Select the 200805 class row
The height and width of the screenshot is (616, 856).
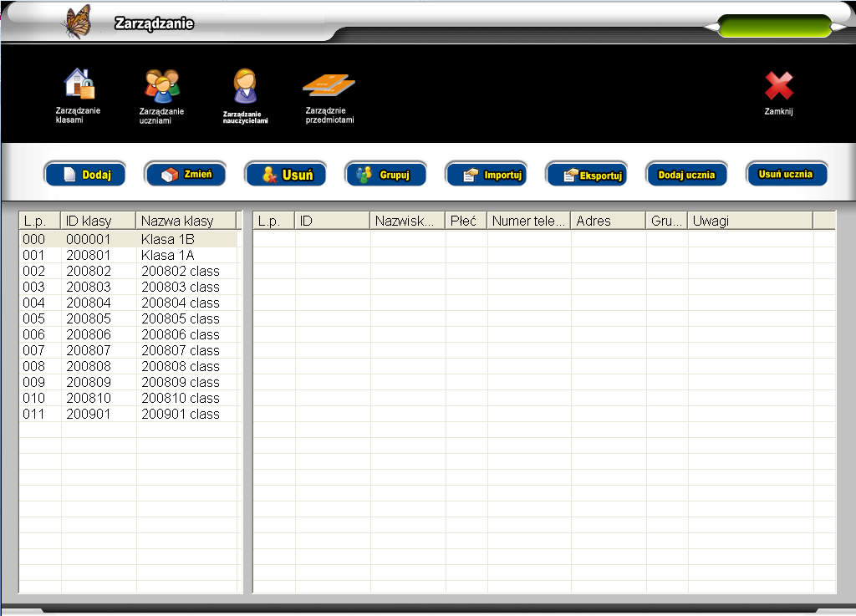click(x=130, y=318)
